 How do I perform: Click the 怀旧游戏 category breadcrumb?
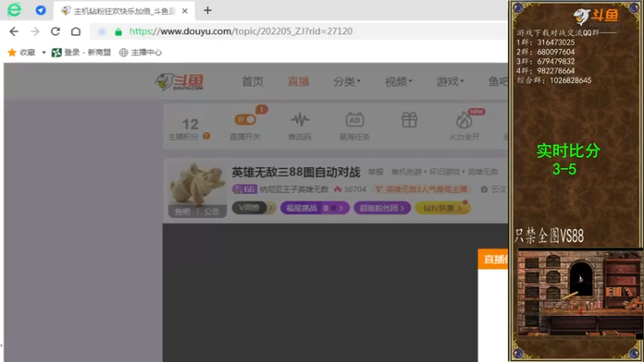[444, 172]
